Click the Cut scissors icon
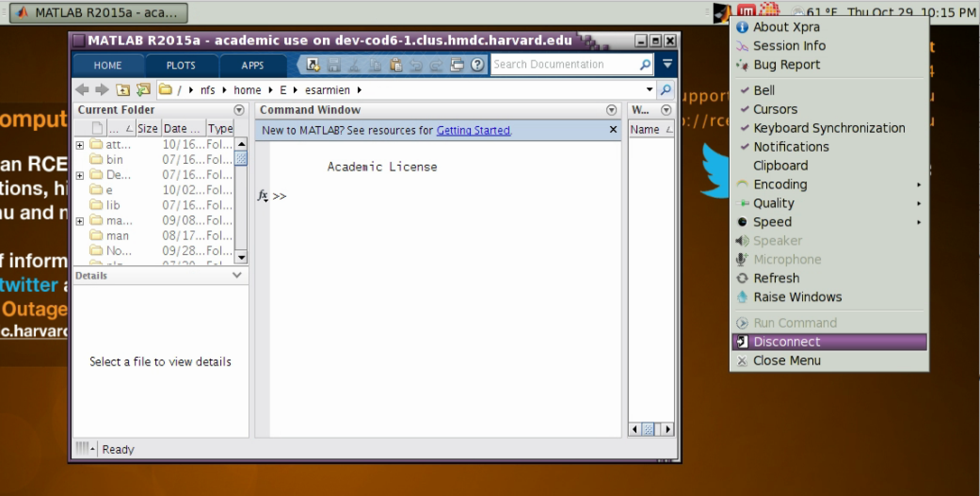The height and width of the screenshot is (496, 980). point(354,64)
